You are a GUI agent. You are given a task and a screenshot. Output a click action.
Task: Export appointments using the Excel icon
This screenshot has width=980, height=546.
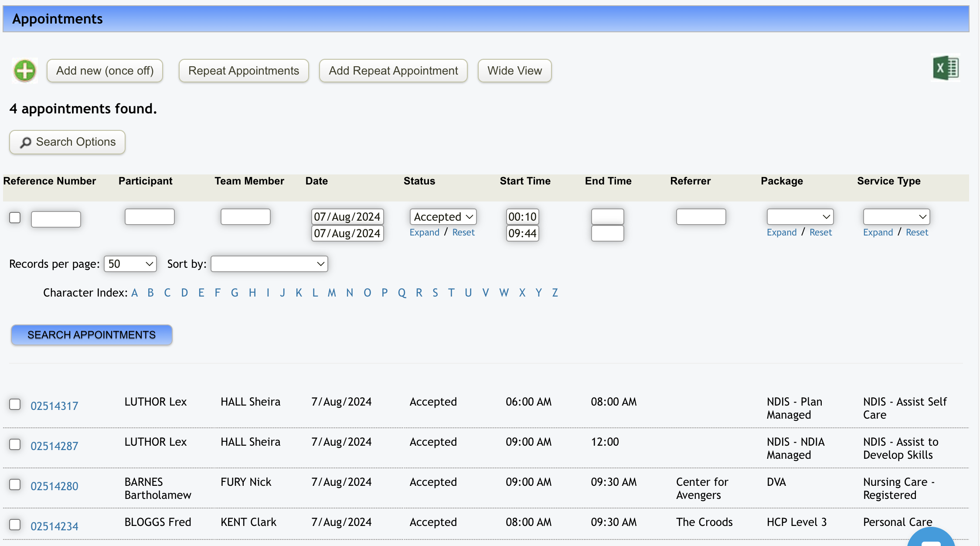pyautogui.click(x=945, y=68)
